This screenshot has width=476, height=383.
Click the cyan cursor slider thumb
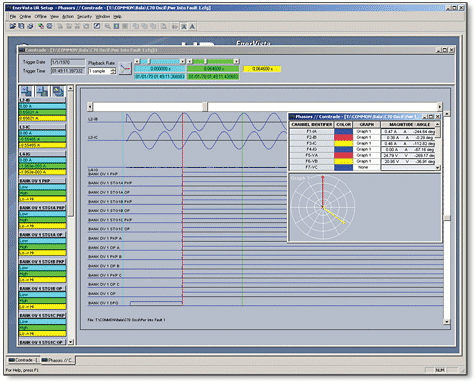coord(149,61)
